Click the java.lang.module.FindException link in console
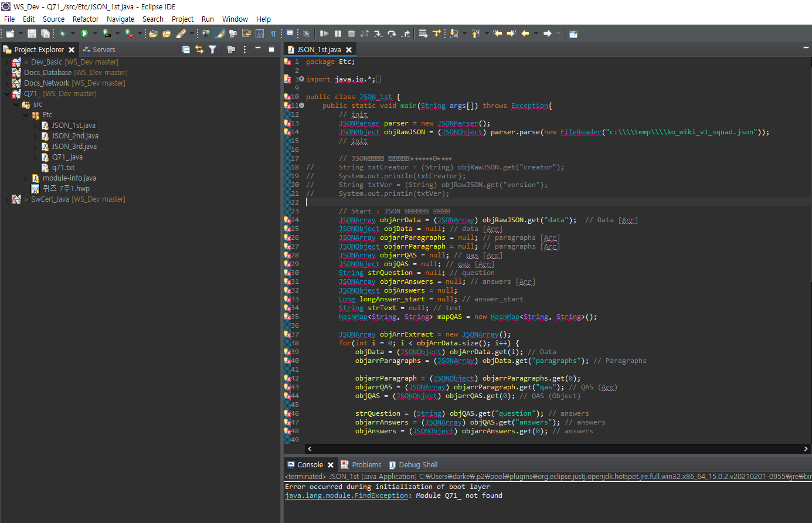This screenshot has width=812, height=523. [x=346, y=495]
